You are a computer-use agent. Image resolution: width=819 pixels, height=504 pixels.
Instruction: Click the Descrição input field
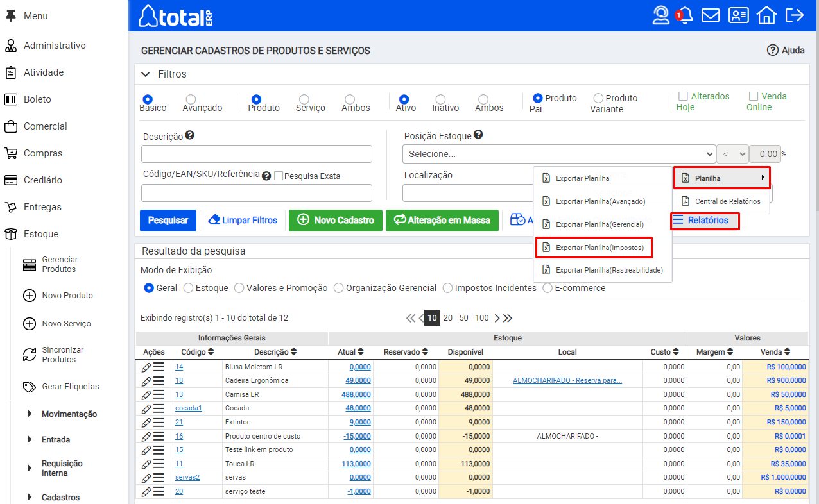[x=257, y=154]
